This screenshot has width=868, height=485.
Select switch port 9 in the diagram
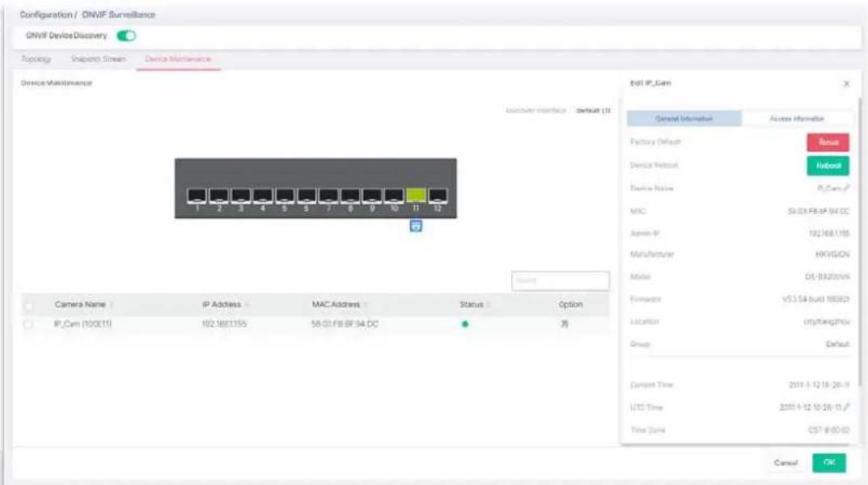point(372,196)
